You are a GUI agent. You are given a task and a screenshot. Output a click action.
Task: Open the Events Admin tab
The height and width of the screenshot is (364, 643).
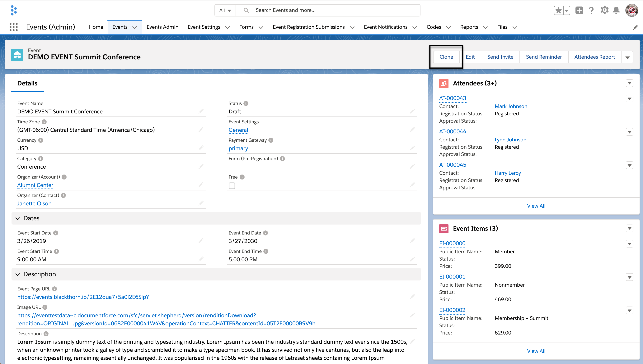click(162, 27)
